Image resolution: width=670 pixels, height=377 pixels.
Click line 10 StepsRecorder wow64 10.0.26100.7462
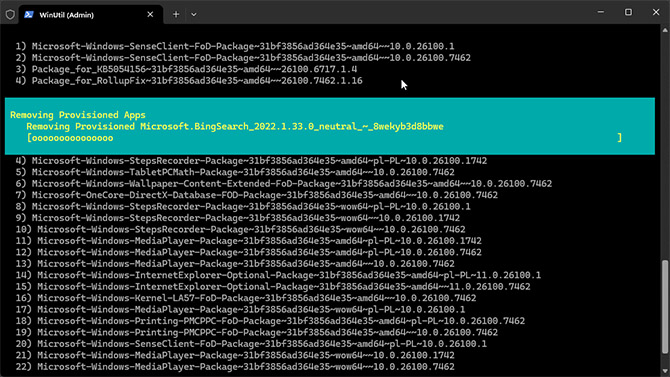[240, 230]
